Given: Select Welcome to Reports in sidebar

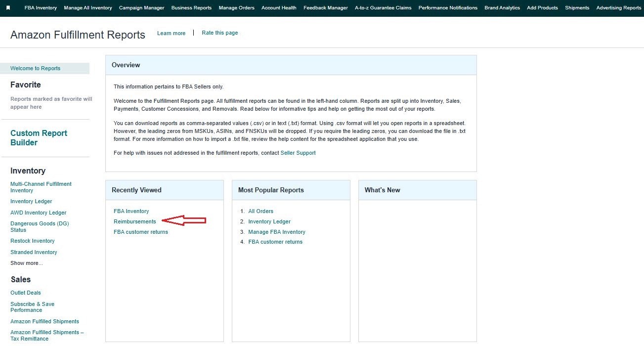Looking at the screenshot, I should tap(44, 68).
